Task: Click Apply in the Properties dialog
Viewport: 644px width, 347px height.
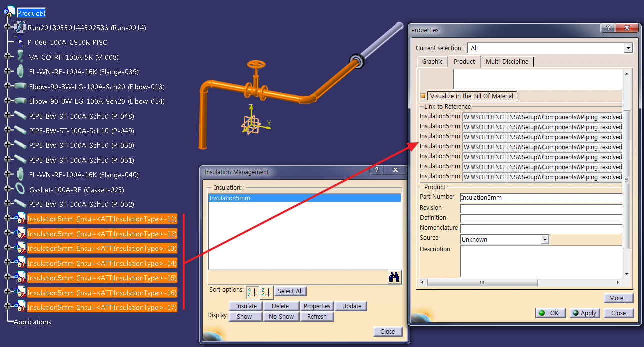Action: 584,313
